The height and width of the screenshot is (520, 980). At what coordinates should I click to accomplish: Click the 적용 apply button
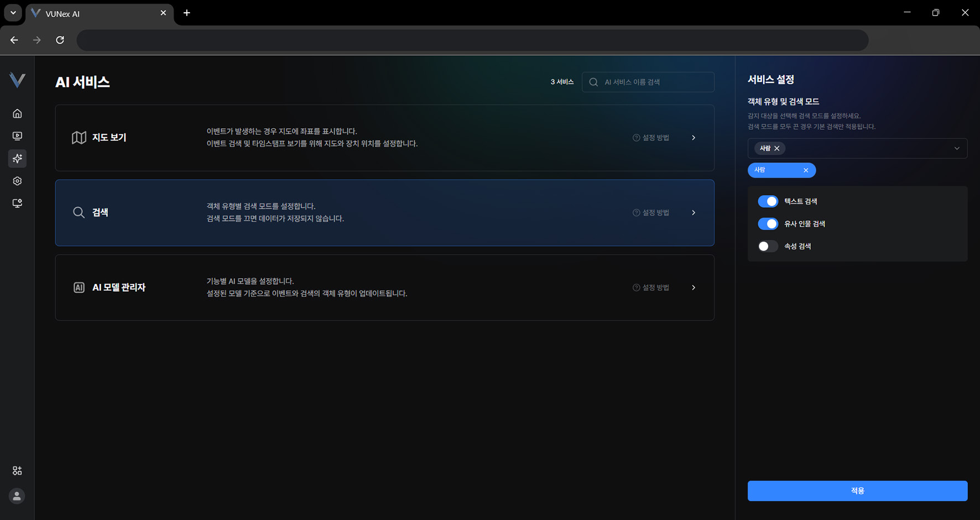pyautogui.click(x=857, y=491)
